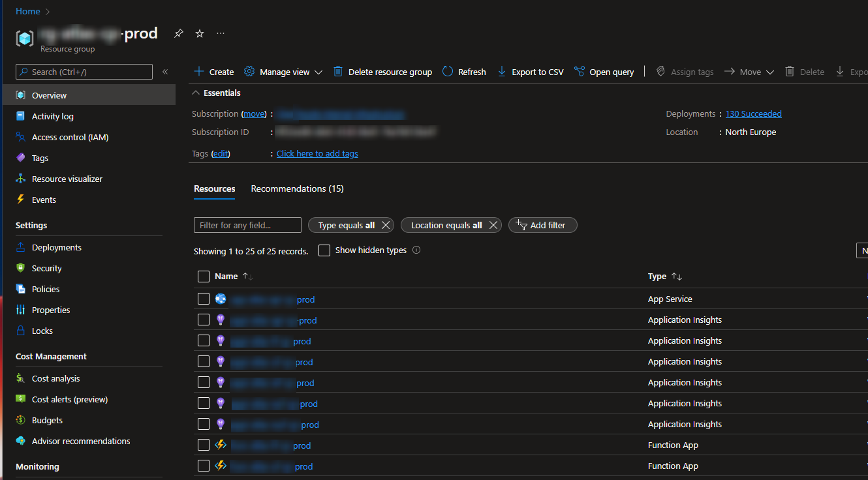Select the App Service row checkbox

[x=204, y=299]
